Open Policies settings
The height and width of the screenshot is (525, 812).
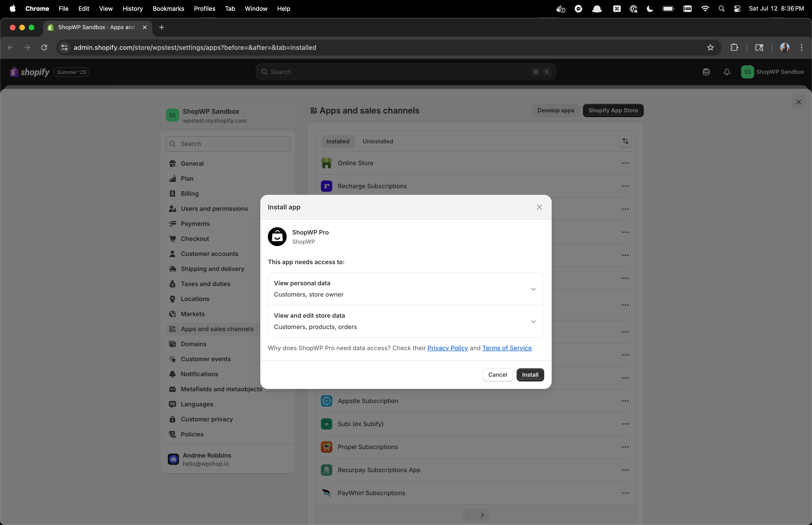tap(228, 434)
